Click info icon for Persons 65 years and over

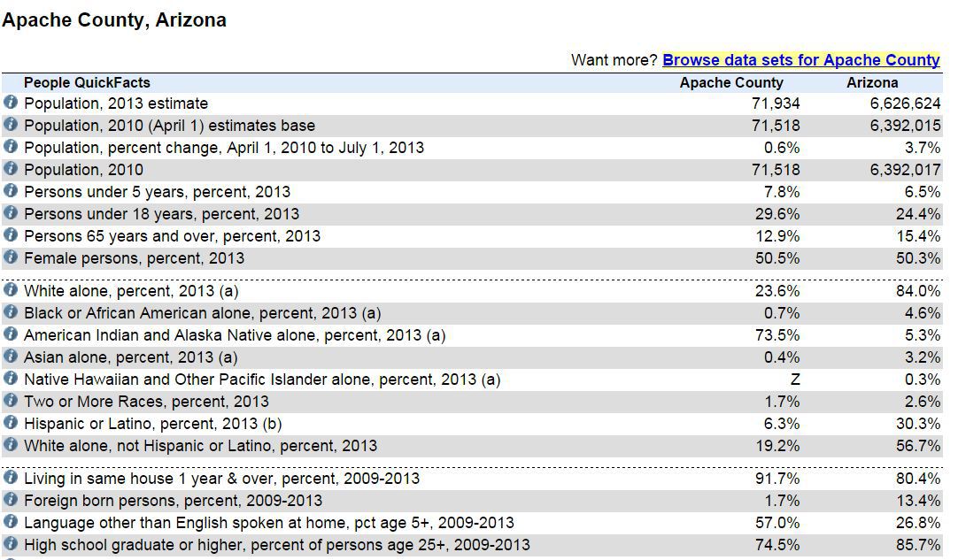(x=11, y=235)
